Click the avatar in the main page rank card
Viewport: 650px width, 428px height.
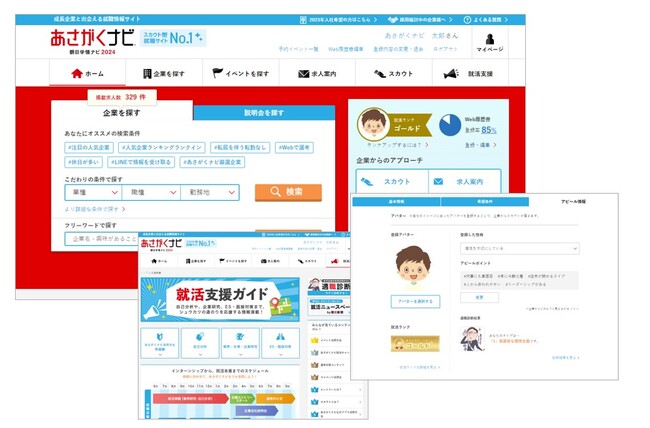[x=373, y=124]
